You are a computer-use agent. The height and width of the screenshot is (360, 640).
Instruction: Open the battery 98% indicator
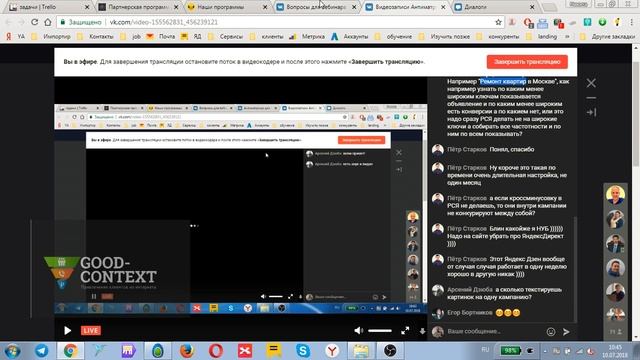(511, 350)
